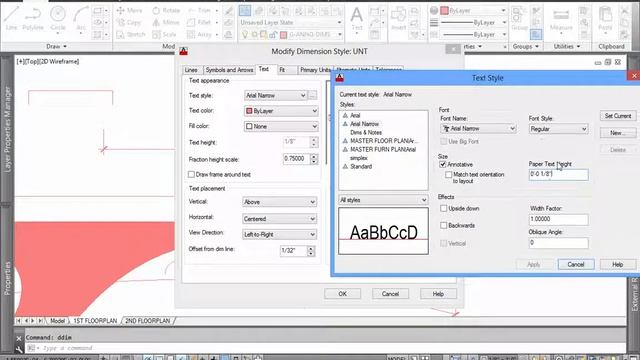The width and height of the screenshot is (640, 360).
Task: Click Text color red swatch
Action: pyautogui.click(x=249, y=111)
